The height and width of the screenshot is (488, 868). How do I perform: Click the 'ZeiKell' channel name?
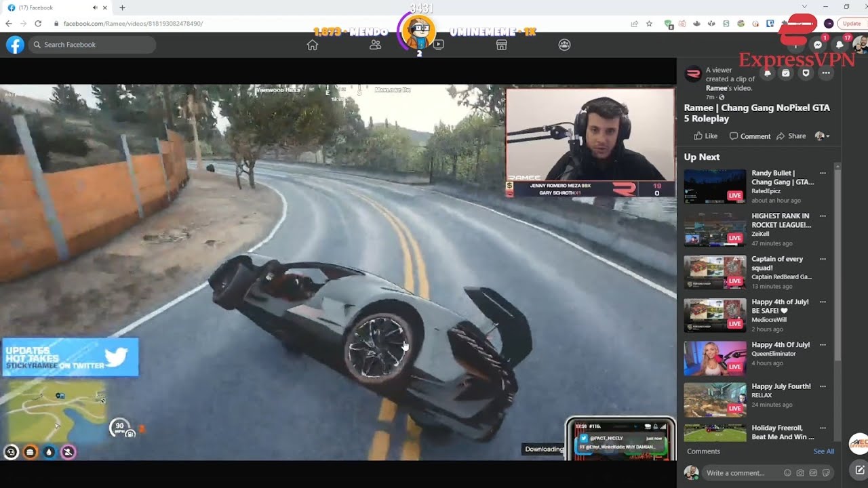[x=760, y=234]
